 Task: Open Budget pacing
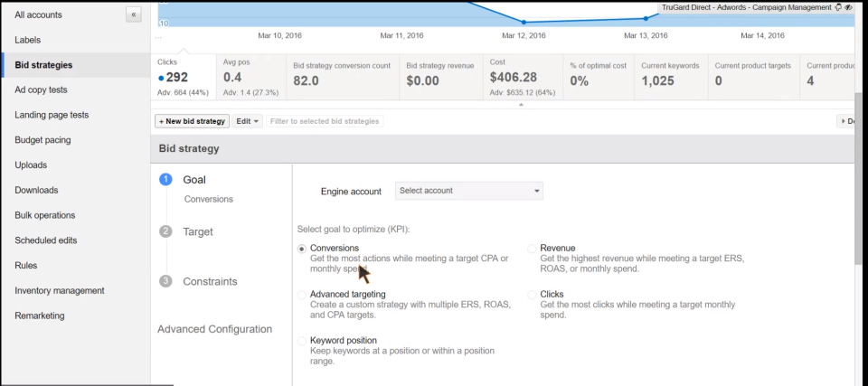[x=42, y=140]
